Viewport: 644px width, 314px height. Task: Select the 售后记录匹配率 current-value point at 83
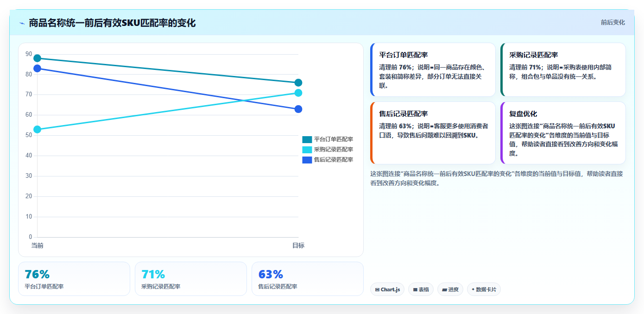point(38,69)
